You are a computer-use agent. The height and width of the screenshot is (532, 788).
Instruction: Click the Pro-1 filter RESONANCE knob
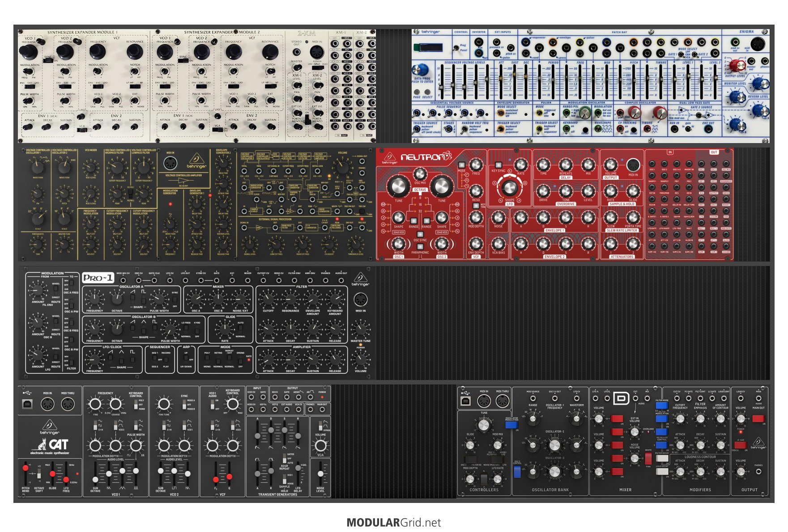click(x=290, y=299)
